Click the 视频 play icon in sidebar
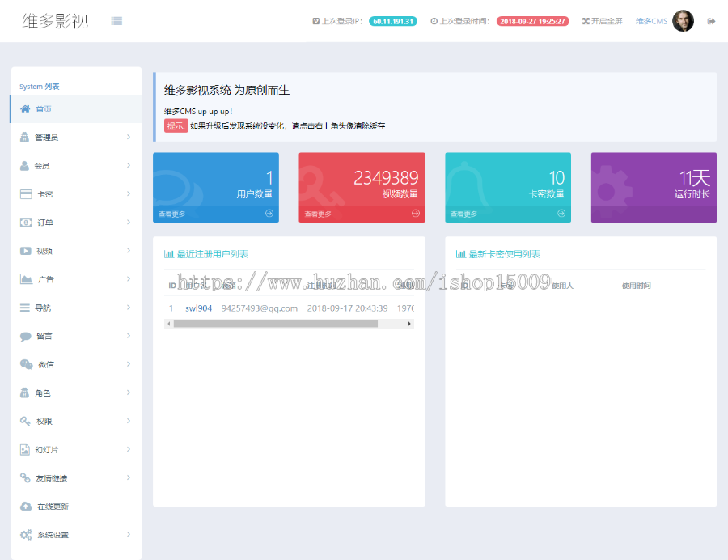Screen dimensions: 728x560 click(26, 251)
